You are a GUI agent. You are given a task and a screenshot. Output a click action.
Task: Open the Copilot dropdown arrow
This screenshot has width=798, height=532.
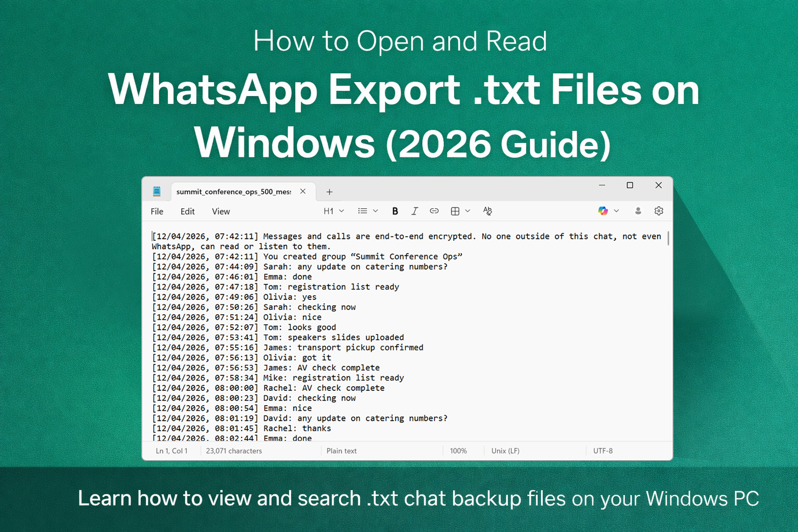tap(617, 211)
